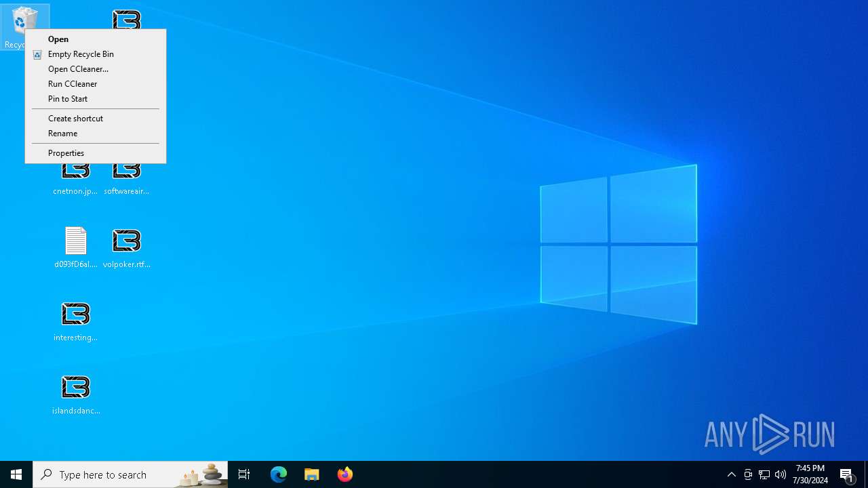Viewport: 868px width, 488px height.
Task: Open the Windows Start menu
Action: [x=16, y=474]
